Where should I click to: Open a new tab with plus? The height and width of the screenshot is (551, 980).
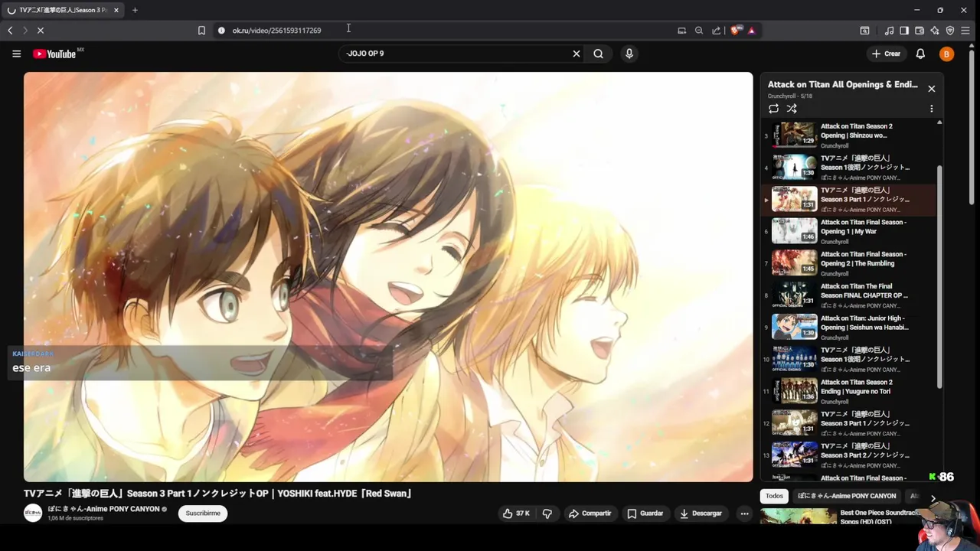tap(135, 10)
